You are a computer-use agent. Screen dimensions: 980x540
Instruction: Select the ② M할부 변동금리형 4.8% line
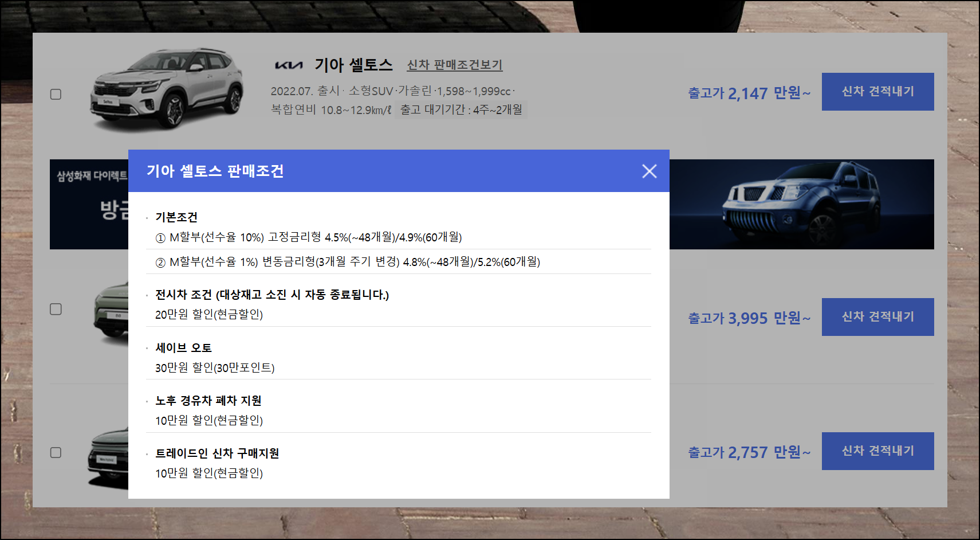tap(348, 262)
